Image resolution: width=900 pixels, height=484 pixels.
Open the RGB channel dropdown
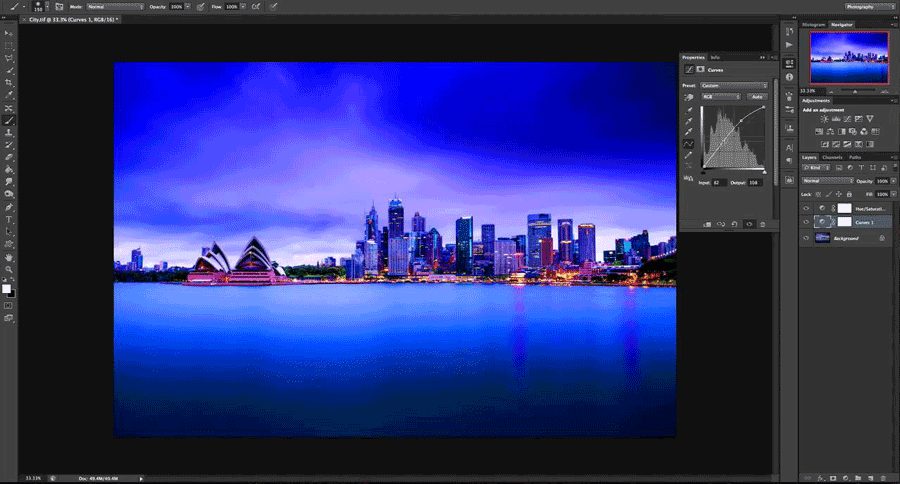click(719, 97)
